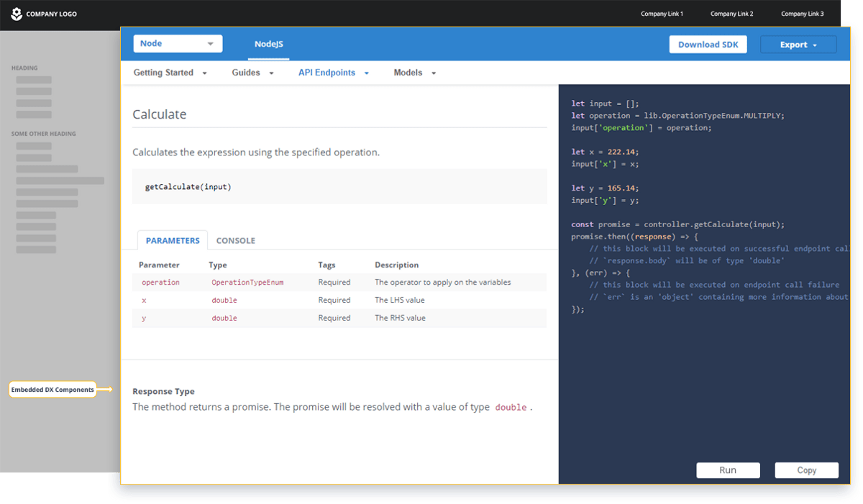Open the Node language dropdown

[x=178, y=44]
